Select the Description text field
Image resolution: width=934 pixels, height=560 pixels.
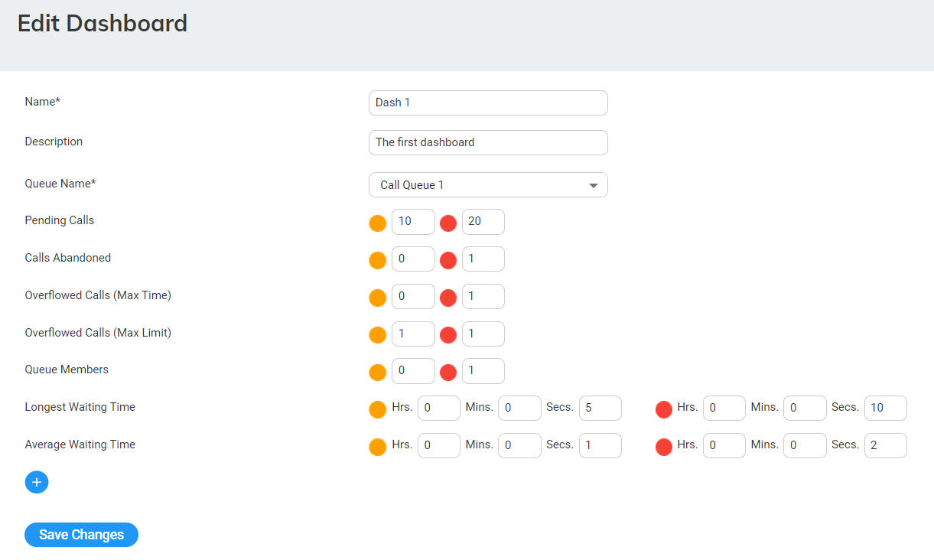click(x=488, y=142)
